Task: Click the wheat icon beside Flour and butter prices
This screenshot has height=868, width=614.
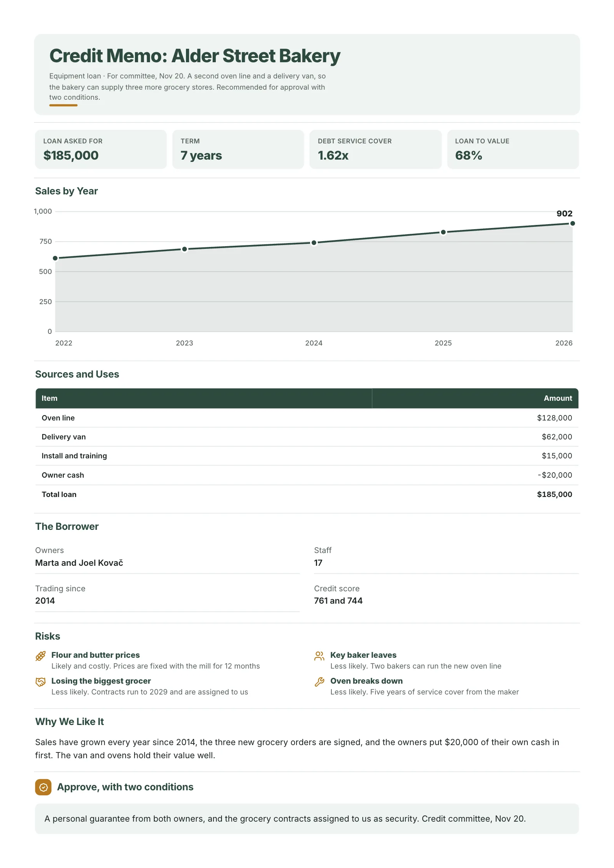Action: tap(41, 656)
